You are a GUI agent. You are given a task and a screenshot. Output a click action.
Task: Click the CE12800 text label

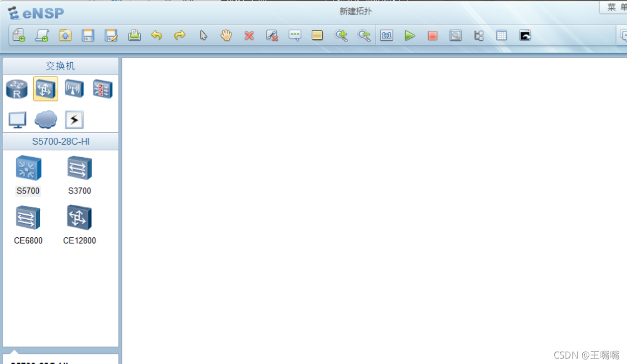pyautogui.click(x=80, y=241)
